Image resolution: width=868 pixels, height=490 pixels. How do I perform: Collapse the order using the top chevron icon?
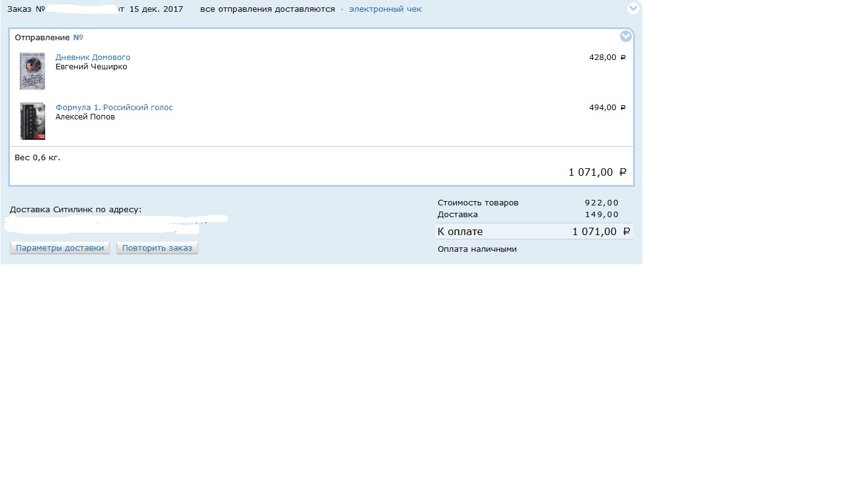point(633,8)
